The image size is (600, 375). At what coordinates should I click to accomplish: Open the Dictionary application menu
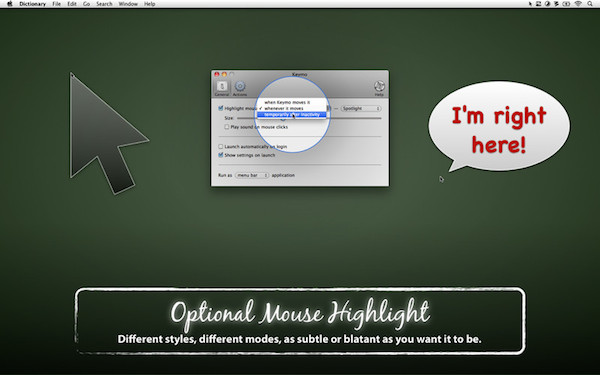[x=33, y=4]
